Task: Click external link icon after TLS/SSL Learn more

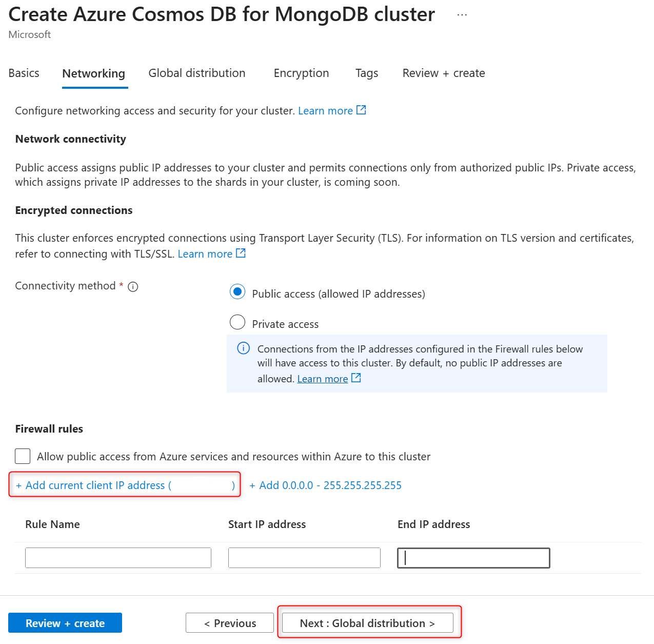Action: [x=241, y=253]
